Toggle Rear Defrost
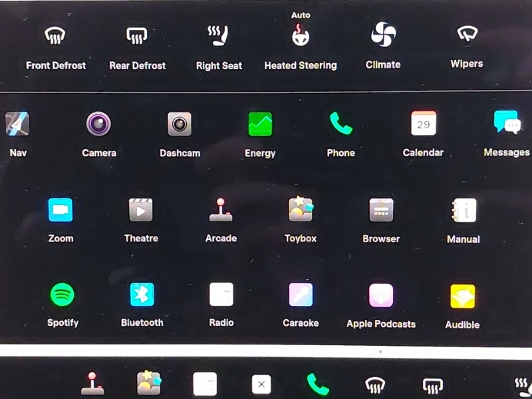 [137, 37]
